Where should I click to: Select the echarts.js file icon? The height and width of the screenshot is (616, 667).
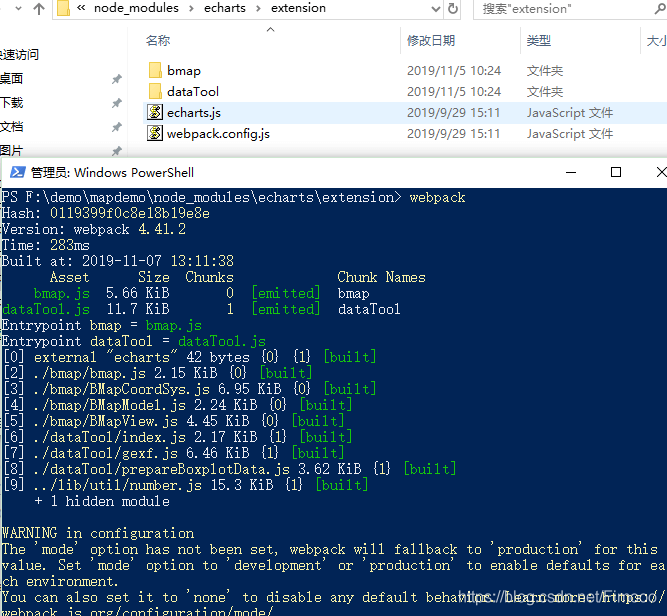click(x=155, y=113)
